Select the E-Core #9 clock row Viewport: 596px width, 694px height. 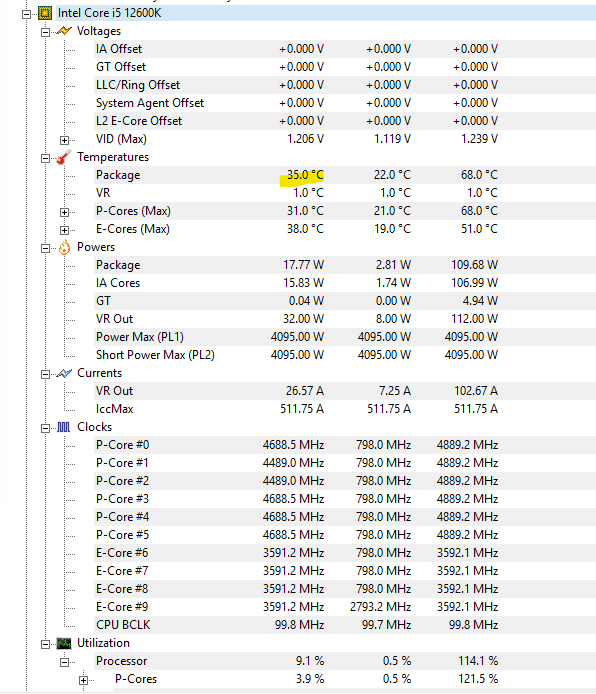345,607
